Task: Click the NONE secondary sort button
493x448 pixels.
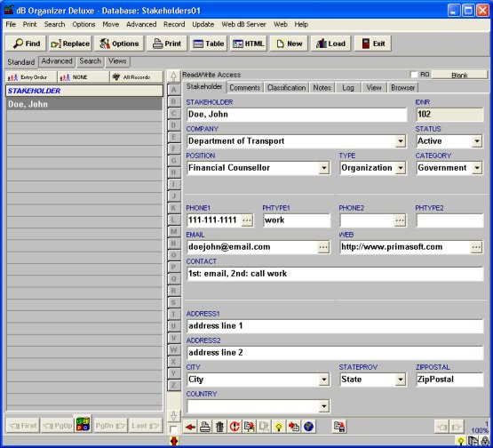Action: (83, 77)
